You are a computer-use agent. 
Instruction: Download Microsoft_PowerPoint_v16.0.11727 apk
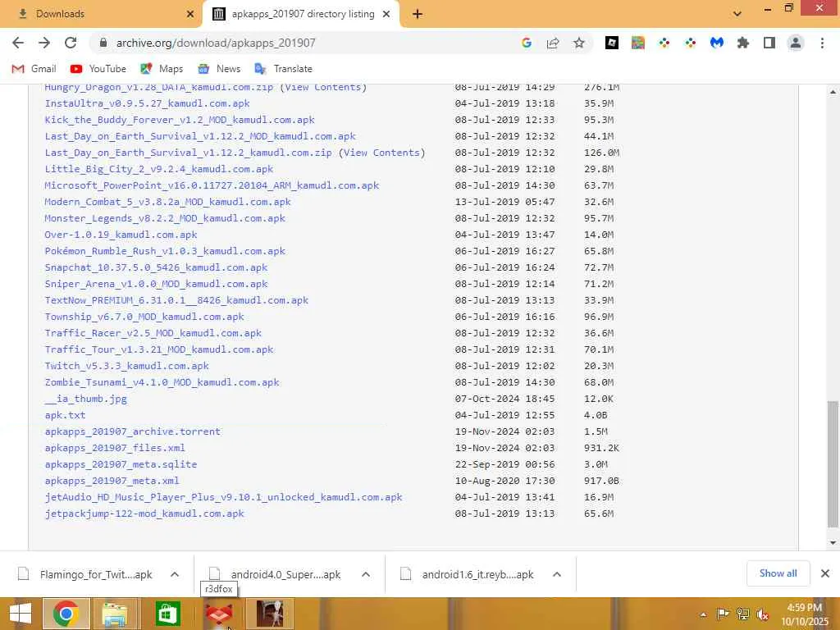[x=212, y=185]
